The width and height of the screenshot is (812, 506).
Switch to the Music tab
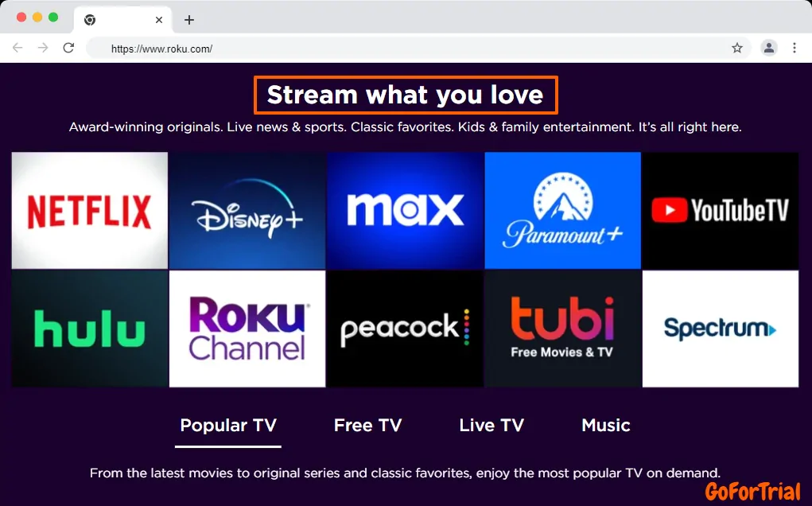pos(606,426)
